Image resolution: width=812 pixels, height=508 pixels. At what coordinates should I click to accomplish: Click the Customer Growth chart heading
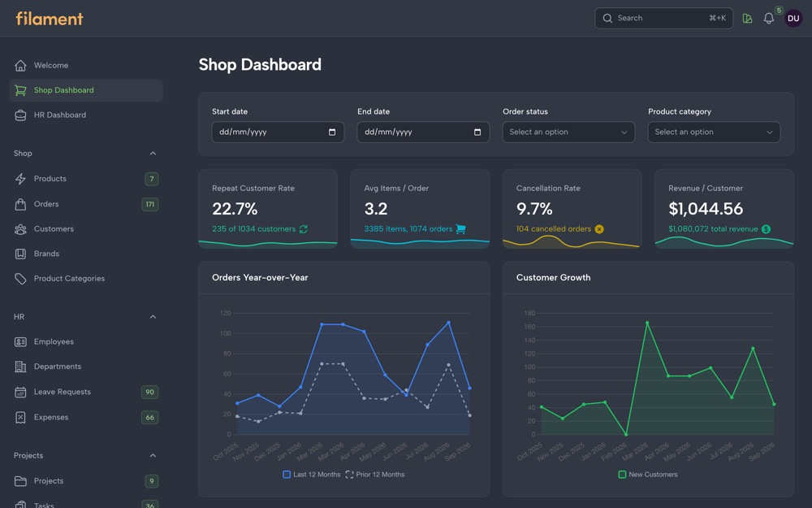[x=553, y=278]
